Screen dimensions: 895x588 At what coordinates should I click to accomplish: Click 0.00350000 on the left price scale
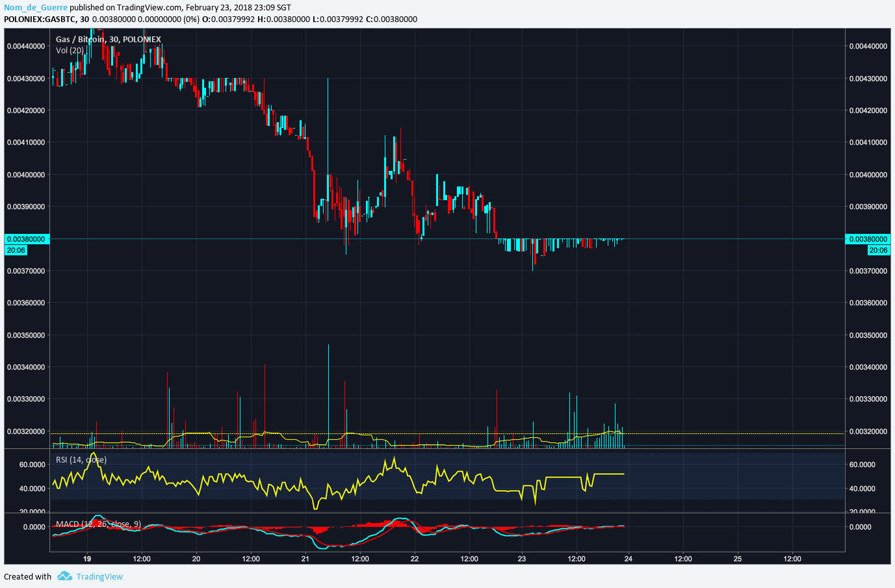pyautogui.click(x=26, y=335)
